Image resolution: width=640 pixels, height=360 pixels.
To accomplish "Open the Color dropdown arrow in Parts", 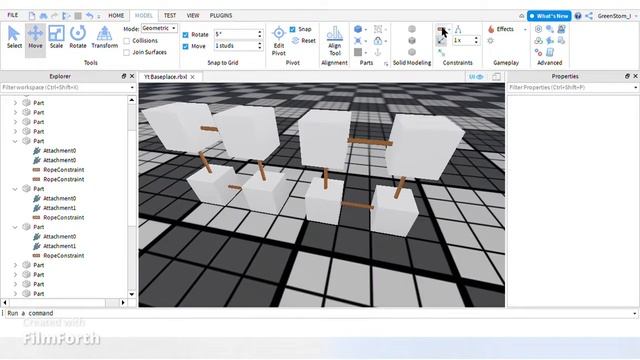I will point(366,53).
